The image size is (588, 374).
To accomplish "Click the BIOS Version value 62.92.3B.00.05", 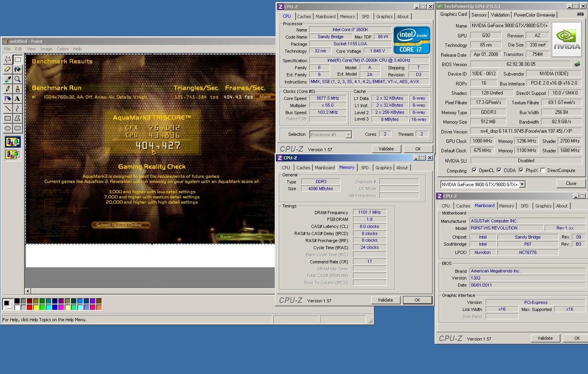I will [520, 64].
